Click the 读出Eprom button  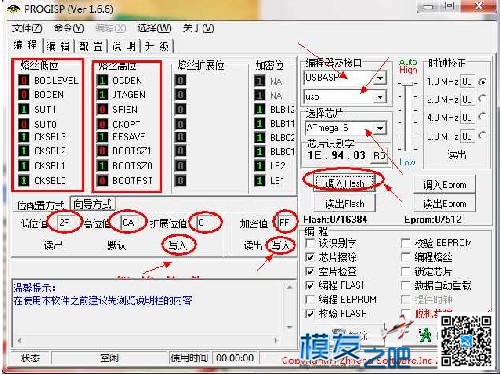click(x=444, y=203)
